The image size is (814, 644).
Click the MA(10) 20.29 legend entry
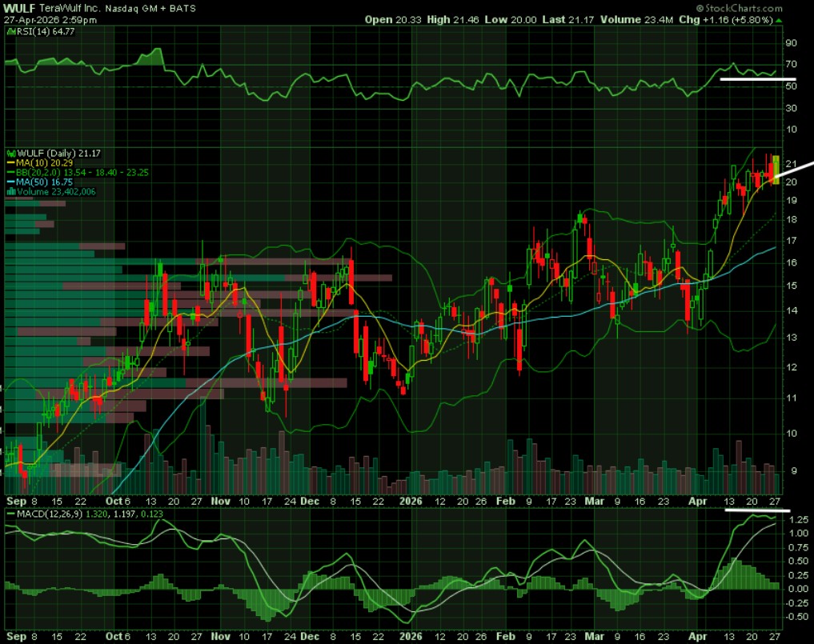pos(44,163)
